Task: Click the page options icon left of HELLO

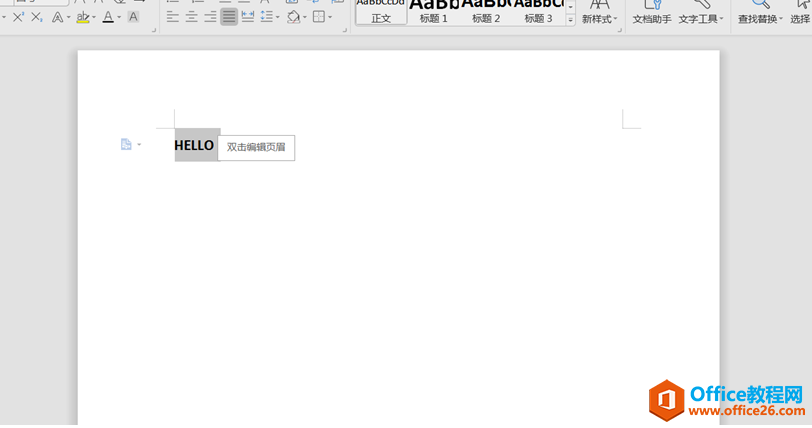Action: click(x=126, y=144)
